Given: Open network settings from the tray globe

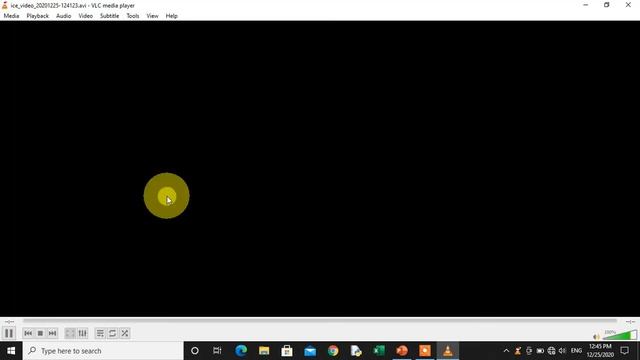Looking at the screenshot, I should tap(551, 351).
